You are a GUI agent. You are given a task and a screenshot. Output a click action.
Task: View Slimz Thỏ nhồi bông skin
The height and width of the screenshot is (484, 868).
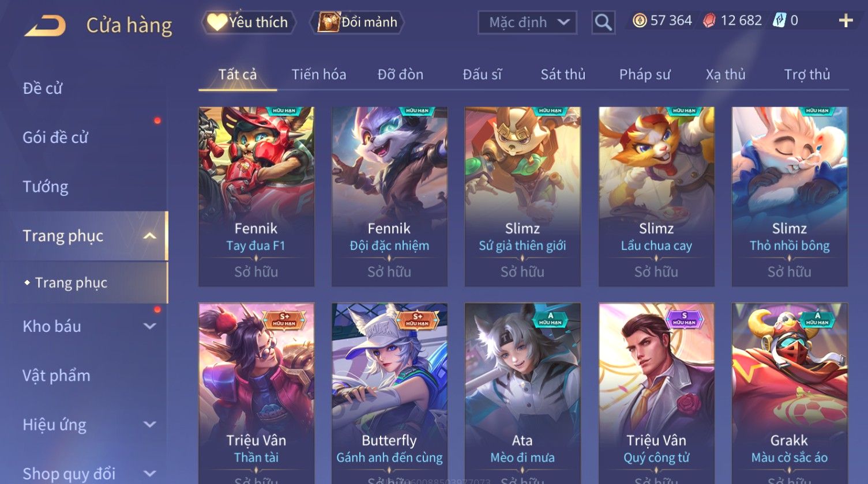pos(790,196)
